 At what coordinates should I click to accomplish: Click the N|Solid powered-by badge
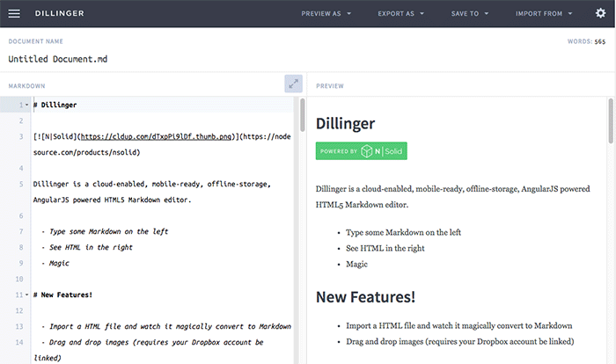[361, 150]
